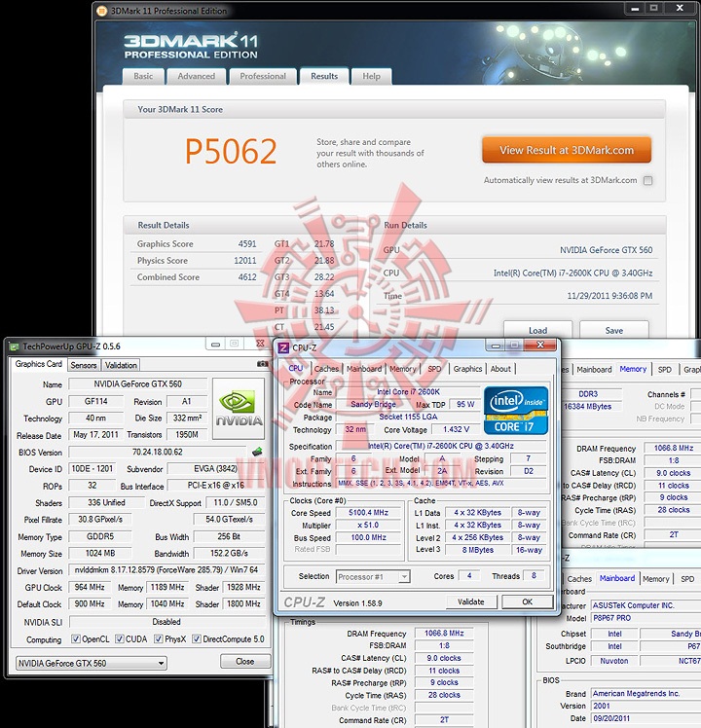701x728 pixels.
Task: Toggle the PhysX checkbox in GPU-Z
Action: (159, 638)
